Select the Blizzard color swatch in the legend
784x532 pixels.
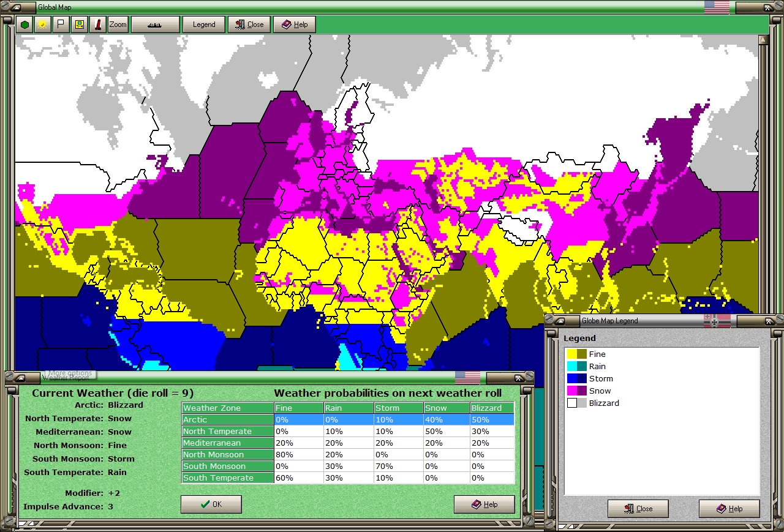(x=577, y=403)
